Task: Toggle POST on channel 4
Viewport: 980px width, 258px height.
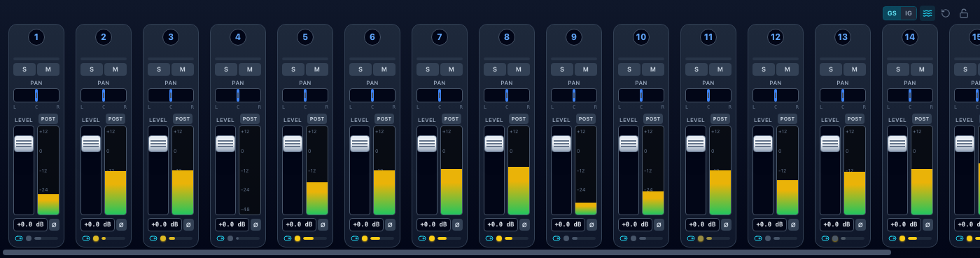Action: click(x=250, y=119)
